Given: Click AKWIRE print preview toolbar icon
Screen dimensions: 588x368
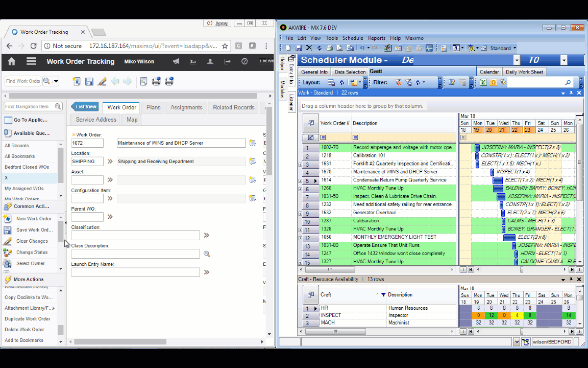Looking at the screenshot, I should pyautogui.click(x=339, y=48).
